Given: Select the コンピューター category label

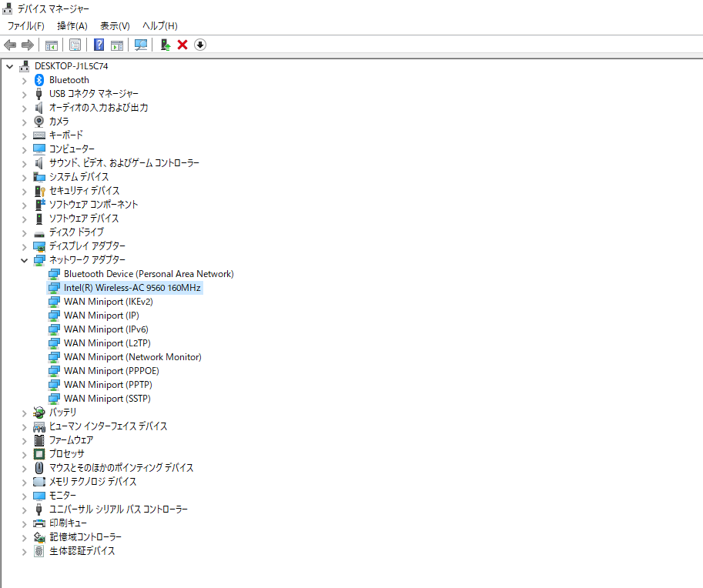Looking at the screenshot, I should [72, 149].
